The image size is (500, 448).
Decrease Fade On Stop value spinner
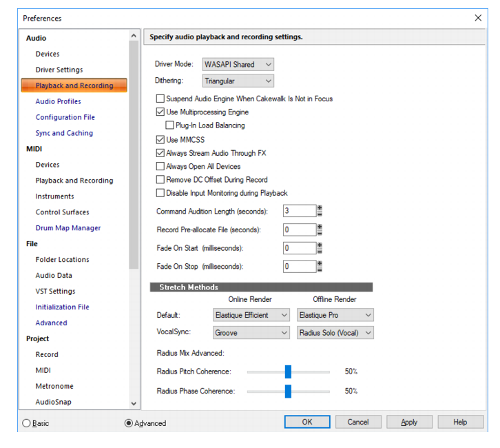click(320, 269)
